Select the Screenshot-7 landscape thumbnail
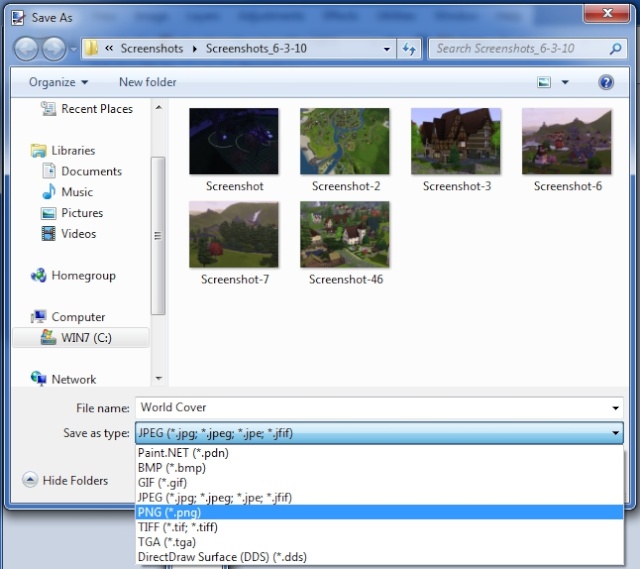The width and height of the screenshot is (640, 569). [234, 235]
